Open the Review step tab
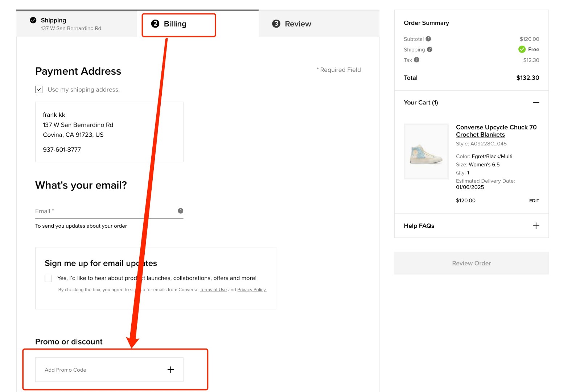Viewport: 580px width, 392px height. pos(319,24)
